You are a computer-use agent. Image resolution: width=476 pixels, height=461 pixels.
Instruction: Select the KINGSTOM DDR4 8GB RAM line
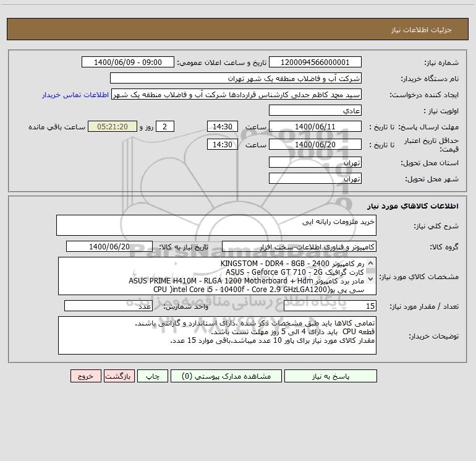[x=292, y=263]
